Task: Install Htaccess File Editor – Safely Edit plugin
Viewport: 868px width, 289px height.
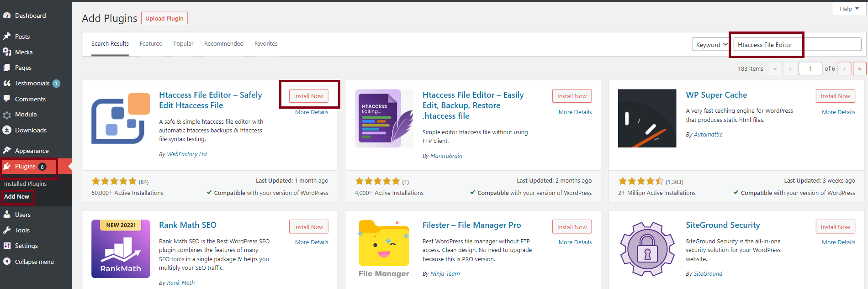Action: point(309,96)
